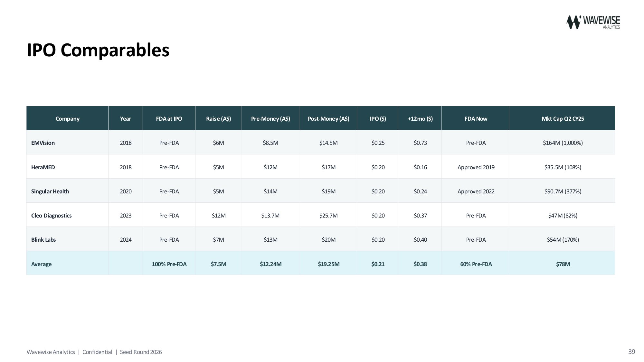Screen dimensions: 644x362
Task: Click the +12mo ($) column header
Action: pyautogui.click(x=420, y=118)
